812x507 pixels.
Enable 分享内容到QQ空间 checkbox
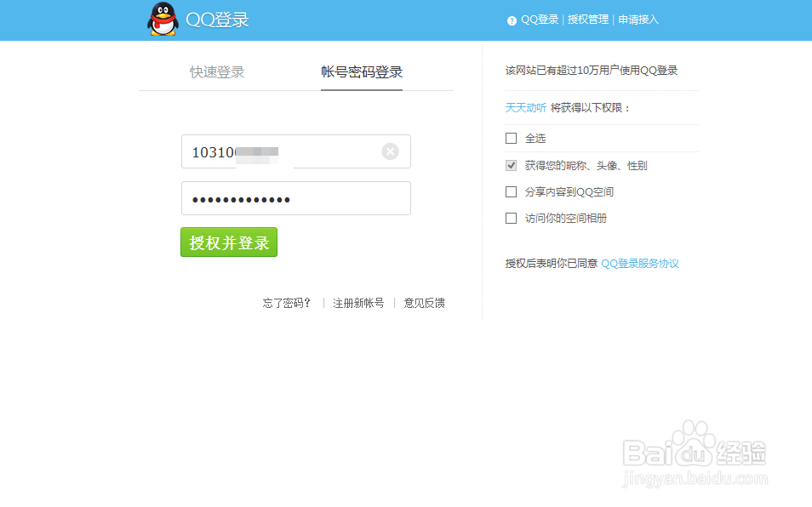(512, 192)
